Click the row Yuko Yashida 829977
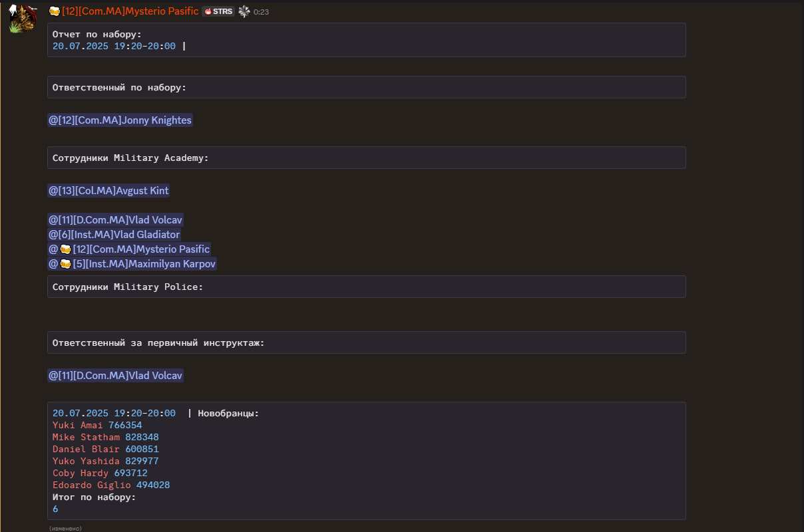 [106, 461]
